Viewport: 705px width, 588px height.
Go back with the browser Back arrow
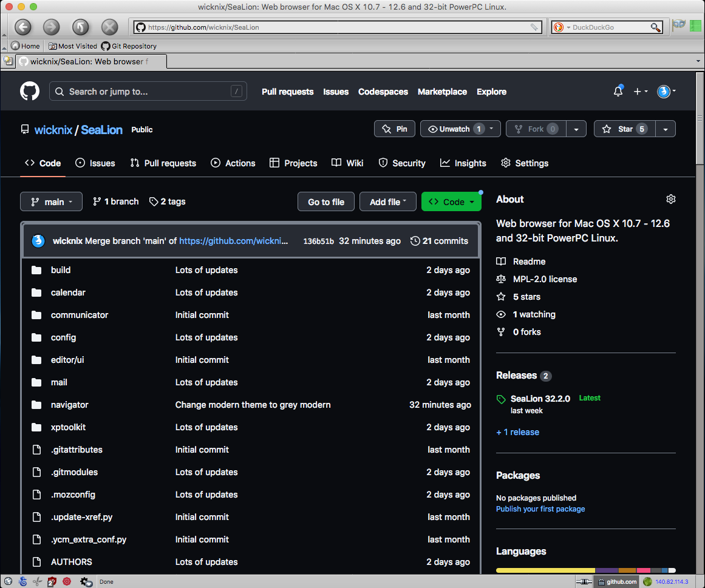[23, 27]
